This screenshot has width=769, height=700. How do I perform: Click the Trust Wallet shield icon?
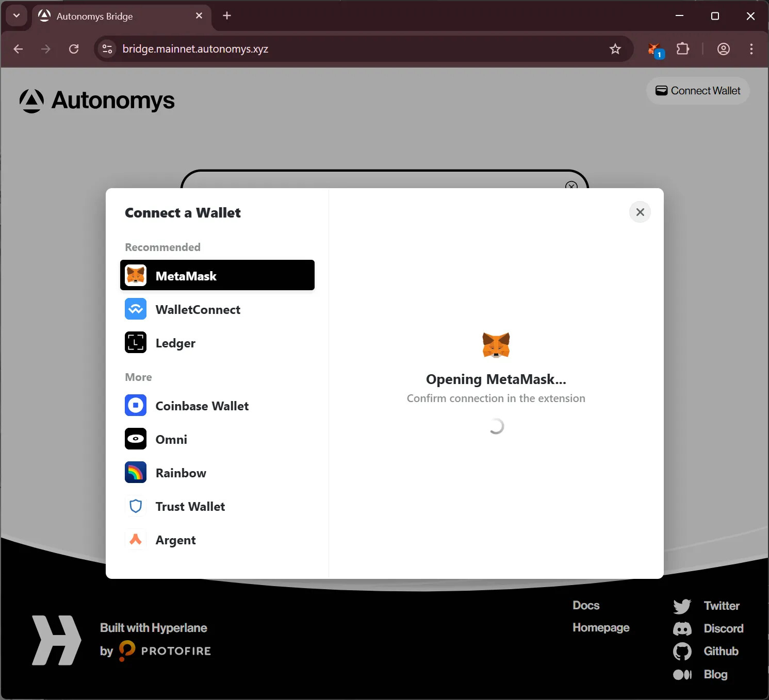[136, 506]
